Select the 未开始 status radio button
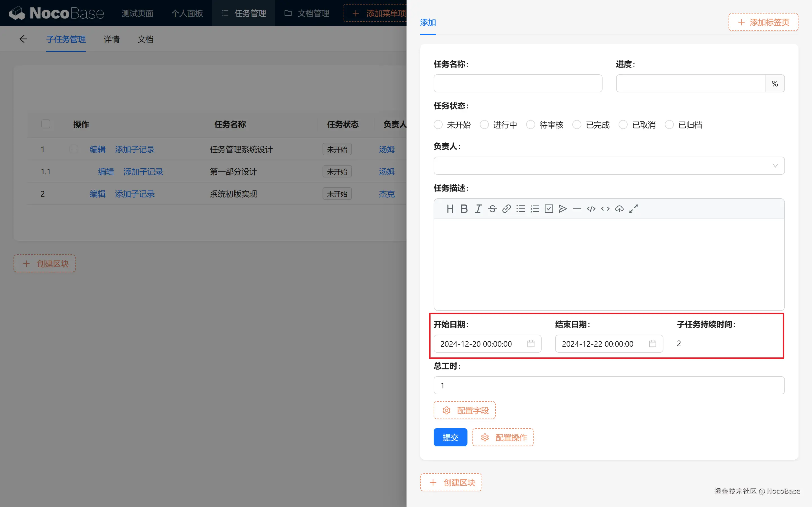This screenshot has height=507, width=812. [438, 125]
